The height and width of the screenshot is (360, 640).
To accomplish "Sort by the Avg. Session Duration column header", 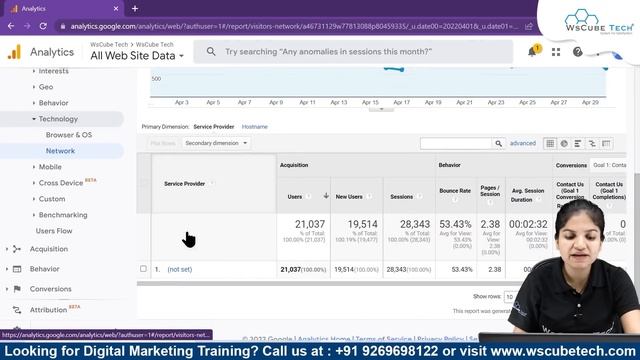I will tap(527, 195).
